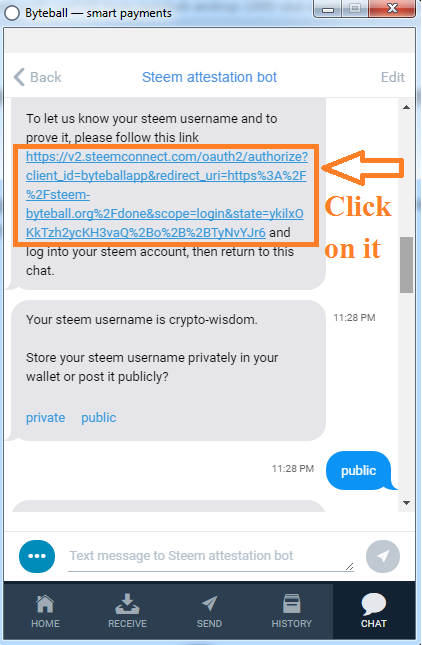Screen dimensions: 422x645
Task: Click the Byteball circle logo in title bar
Action: click(x=12, y=13)
